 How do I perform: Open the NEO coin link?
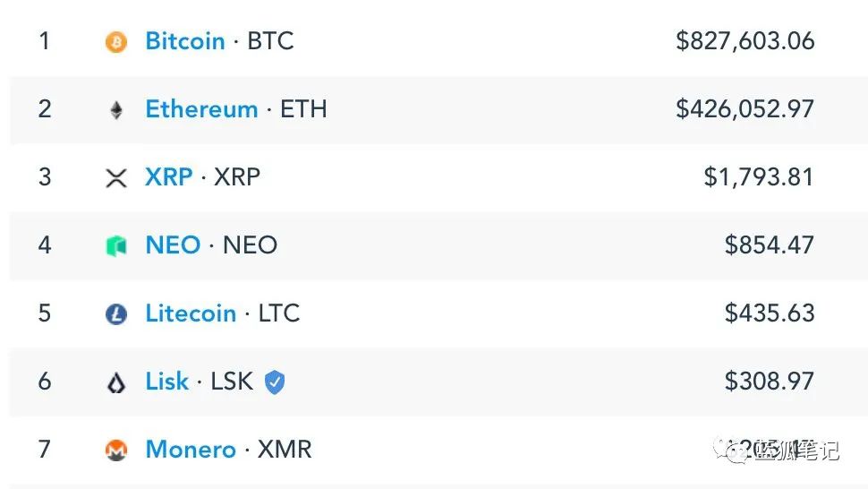(173, 245)
